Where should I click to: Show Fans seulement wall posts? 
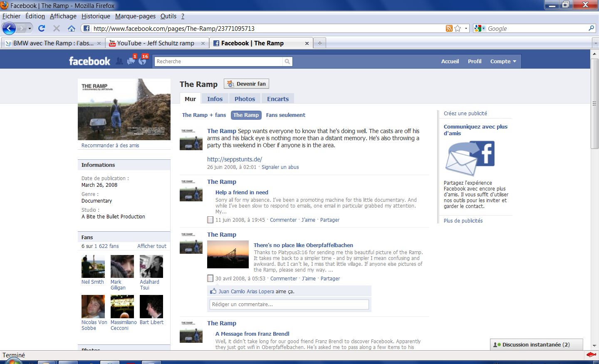285,115
